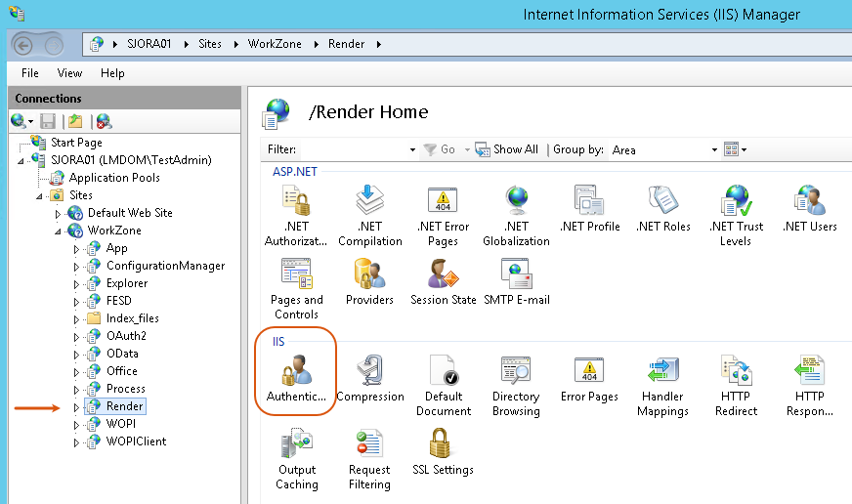Select the Process application in tree
This screenshot has width=852, height=504.
(125, 389)
